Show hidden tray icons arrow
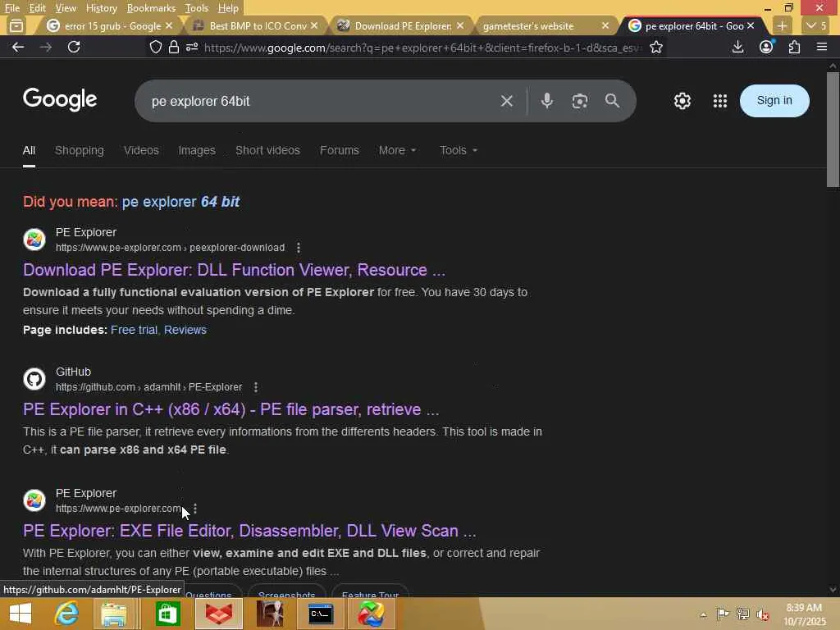840x630 pixels. click(x=703, y=614)
